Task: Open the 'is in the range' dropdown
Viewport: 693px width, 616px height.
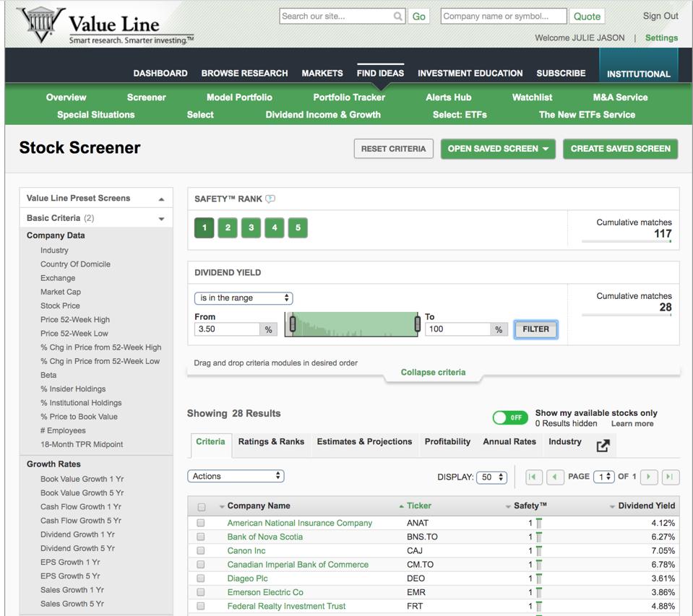Action: pos(243,298)
